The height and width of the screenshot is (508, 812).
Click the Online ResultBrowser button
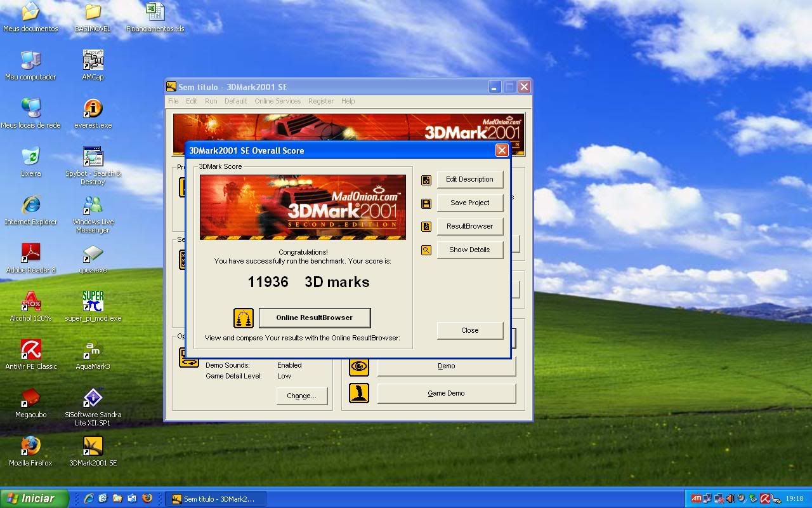pyautogui.click(x=315, y=317)
